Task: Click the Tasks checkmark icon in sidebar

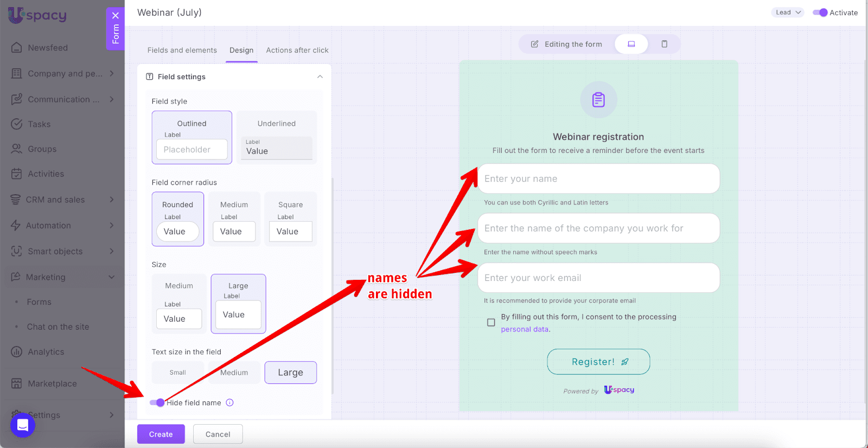Action: pos(17,124)
